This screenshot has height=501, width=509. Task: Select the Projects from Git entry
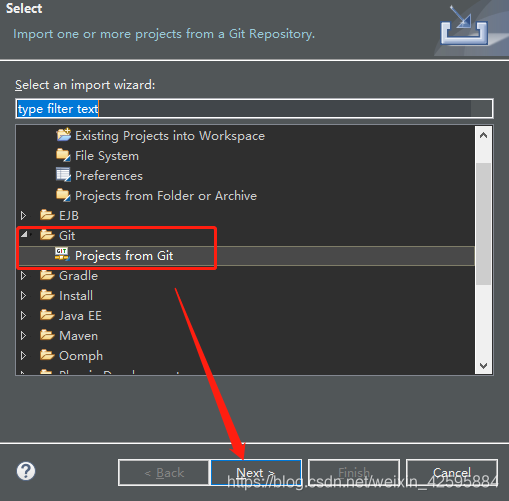(x=124, y=256)
